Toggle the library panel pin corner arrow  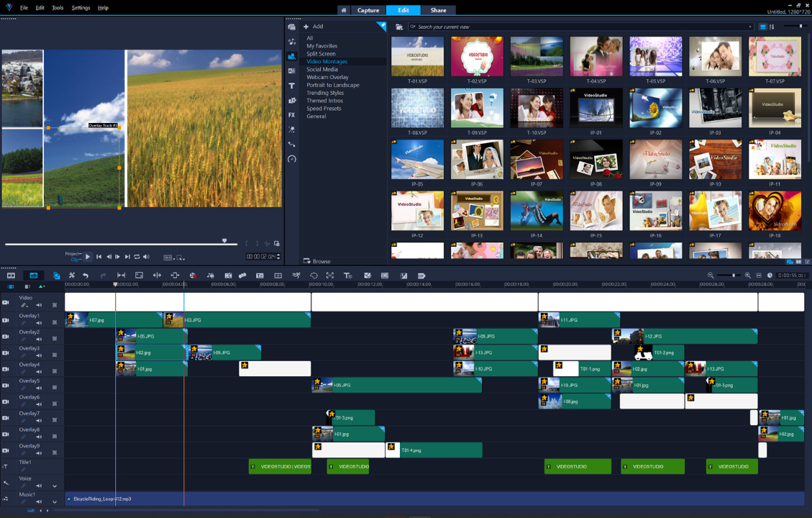[381, 25]
